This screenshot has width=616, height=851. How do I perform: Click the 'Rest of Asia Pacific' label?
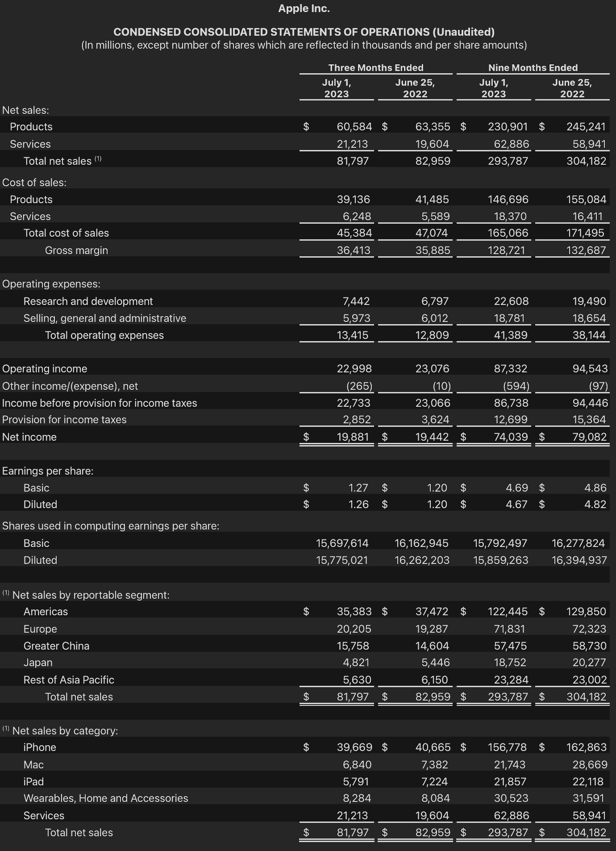pos(69,680)
